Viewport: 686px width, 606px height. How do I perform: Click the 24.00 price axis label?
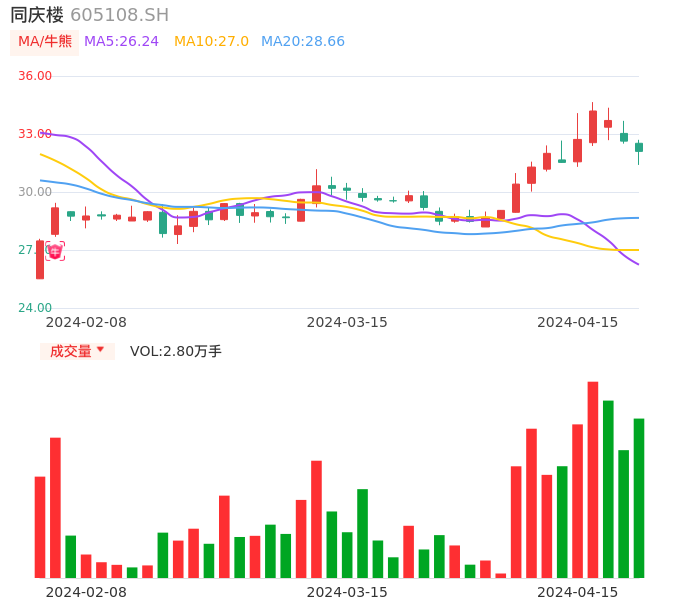[35, 308]
